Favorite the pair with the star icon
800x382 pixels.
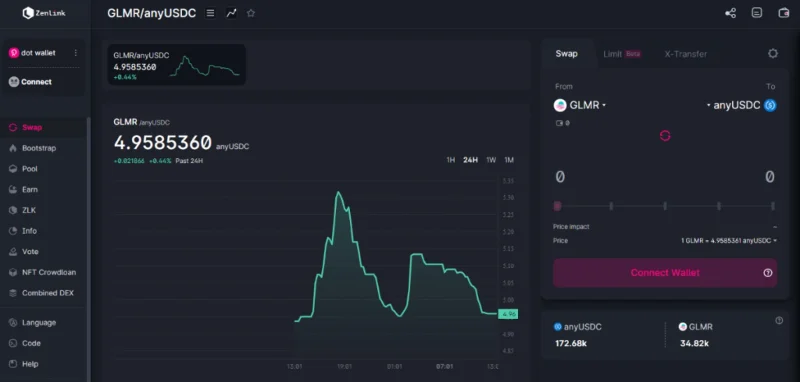(251, 13)
